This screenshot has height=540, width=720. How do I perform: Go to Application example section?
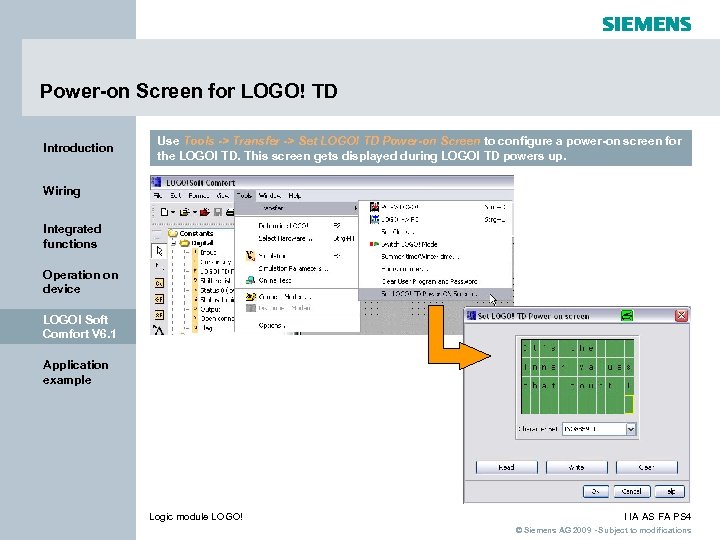click(x=76, y=372)
